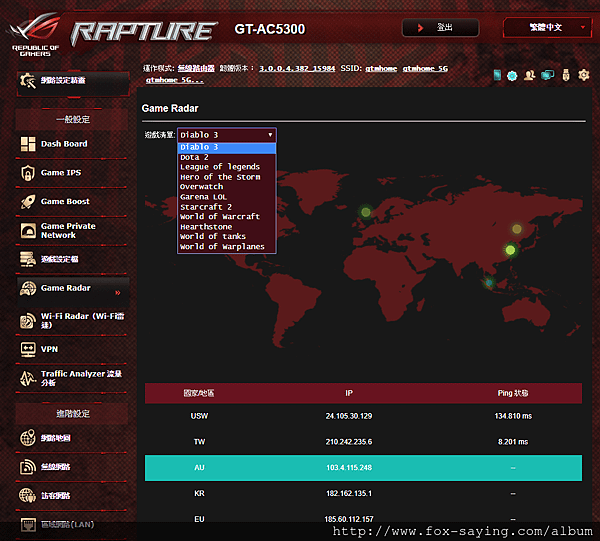
Task: Open firmware version link 3.0.0.4.382_15984
Action: 297,68
